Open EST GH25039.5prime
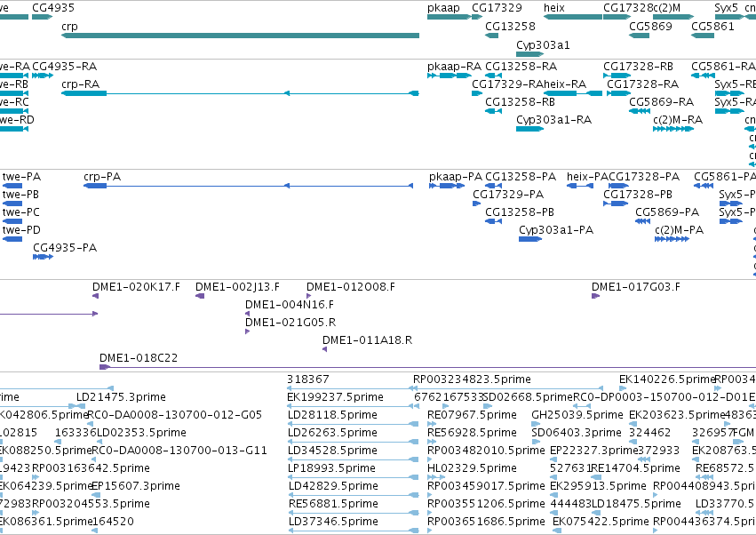 (x=536, y=424)
